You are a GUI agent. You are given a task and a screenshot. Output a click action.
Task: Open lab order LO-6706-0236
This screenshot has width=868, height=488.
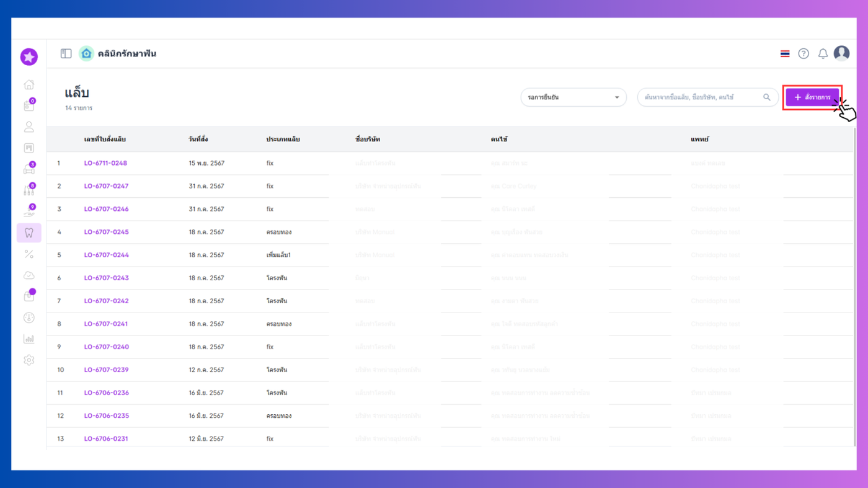click(106, 393)
